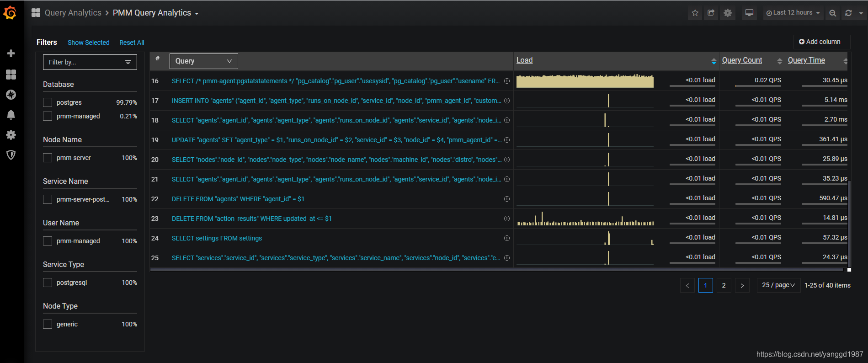Click the horizontal table scrollbar

(497, 270)
